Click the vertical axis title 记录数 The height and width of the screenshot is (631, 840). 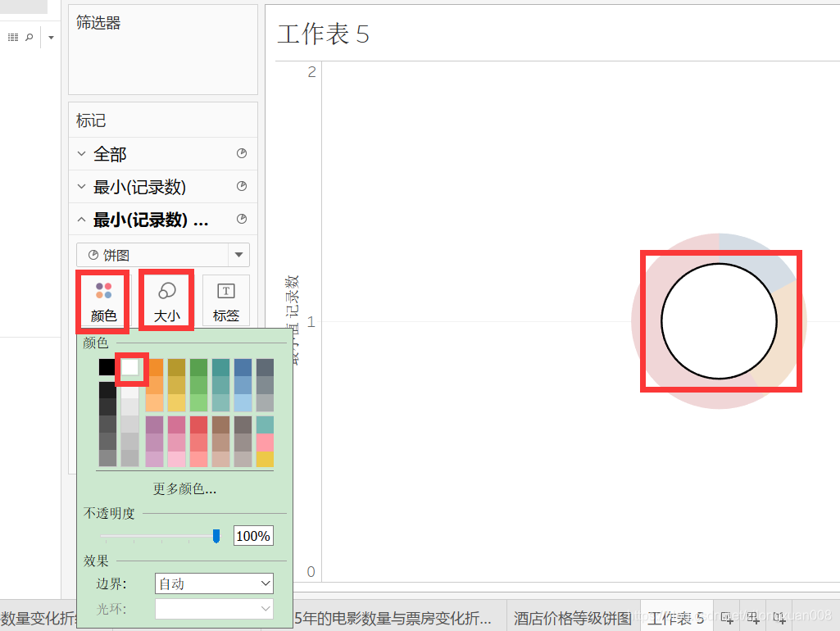[x=293, y=297]
